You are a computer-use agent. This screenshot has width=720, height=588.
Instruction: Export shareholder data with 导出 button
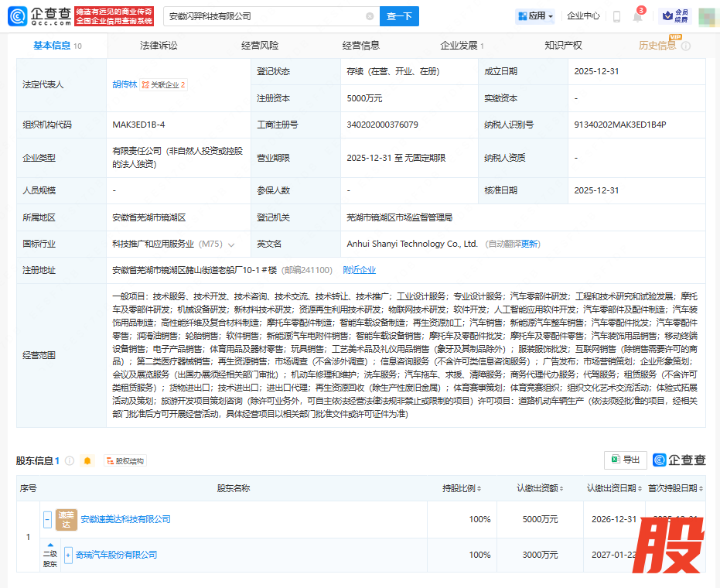tap(625, 460)
